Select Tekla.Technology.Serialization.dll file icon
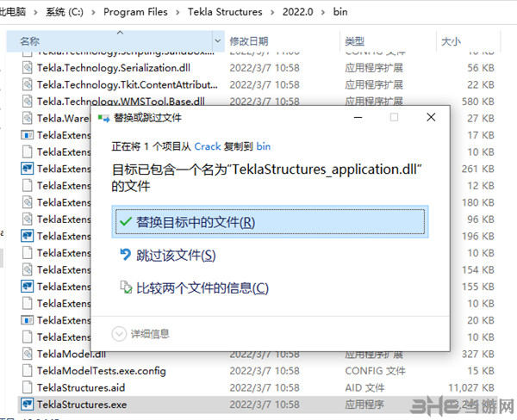The width and height of the screenshot is (517, 420). tap(28, 68)
